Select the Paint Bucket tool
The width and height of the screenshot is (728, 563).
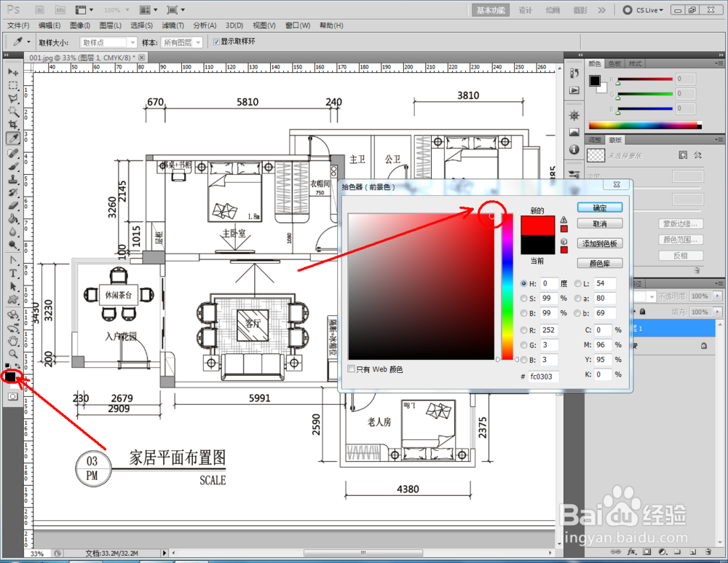coord(13,218)
